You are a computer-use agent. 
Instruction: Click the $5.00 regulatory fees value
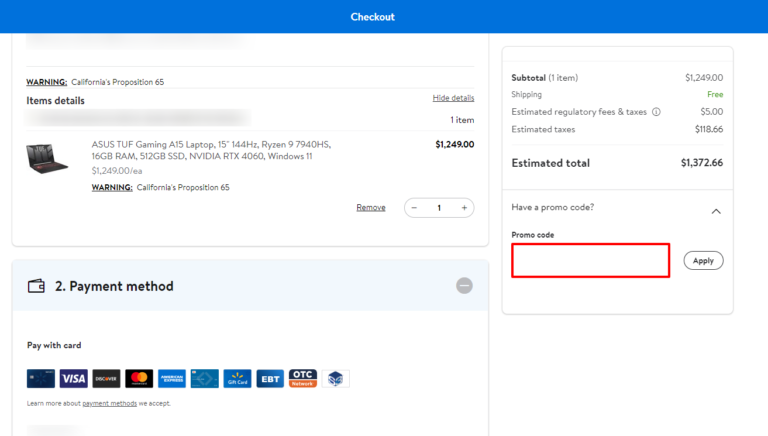coord(712,112)
